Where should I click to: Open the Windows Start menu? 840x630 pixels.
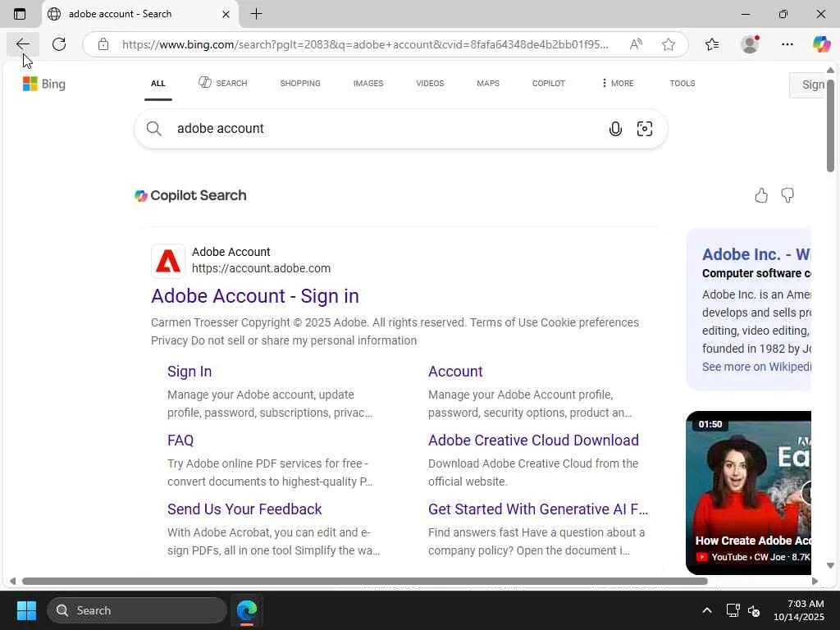[26, 610]
